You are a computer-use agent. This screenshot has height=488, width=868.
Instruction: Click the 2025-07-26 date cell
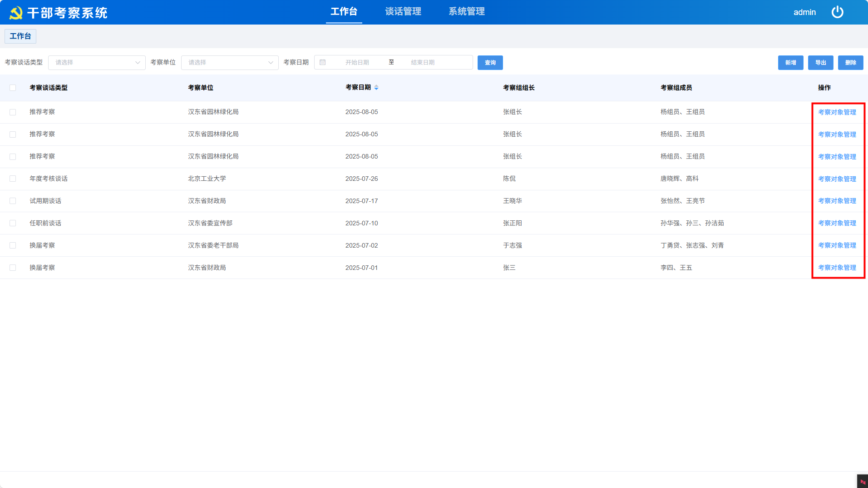point(361,179)
